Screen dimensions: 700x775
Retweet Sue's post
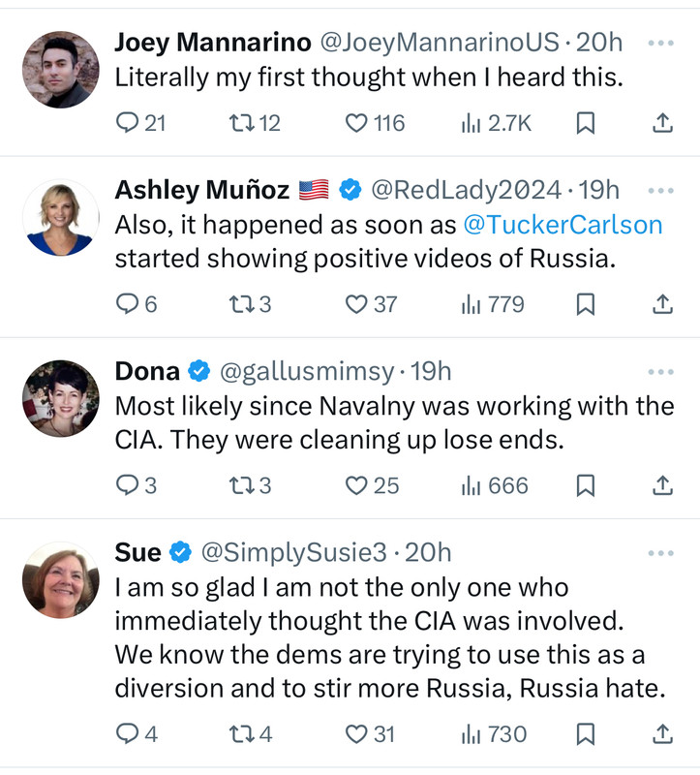click(238, 734)
